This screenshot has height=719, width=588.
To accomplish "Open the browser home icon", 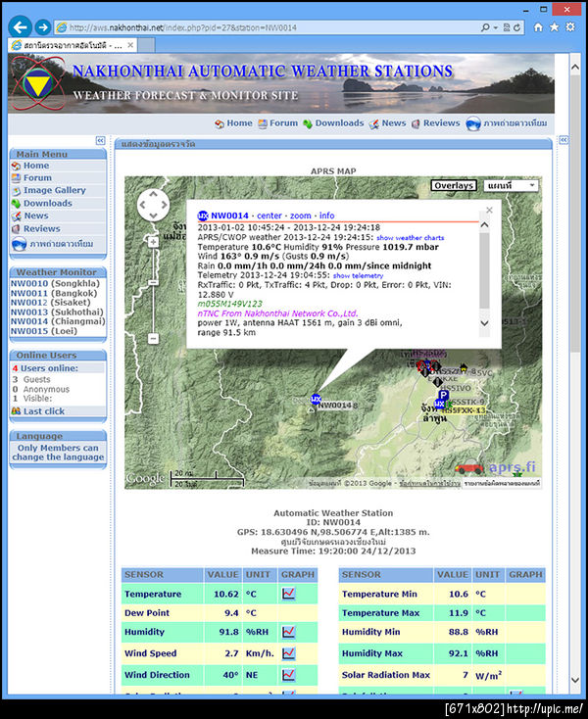I will [x=538, y=27].
